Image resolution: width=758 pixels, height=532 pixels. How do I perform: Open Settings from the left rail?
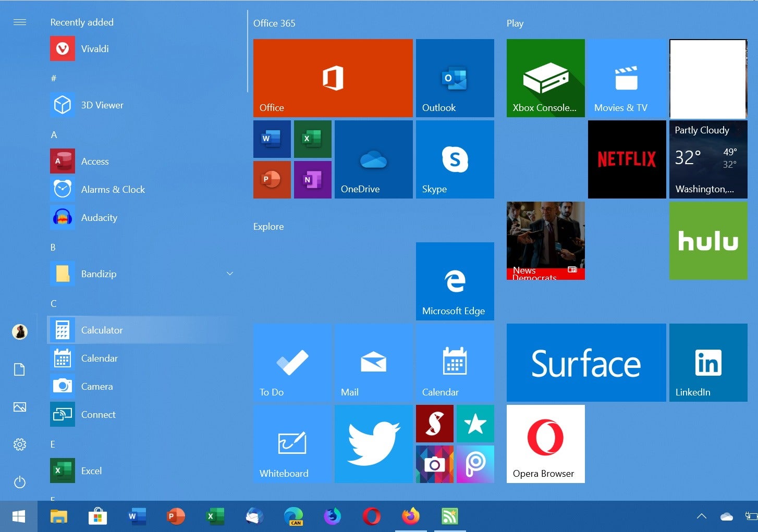pos(20,444)
